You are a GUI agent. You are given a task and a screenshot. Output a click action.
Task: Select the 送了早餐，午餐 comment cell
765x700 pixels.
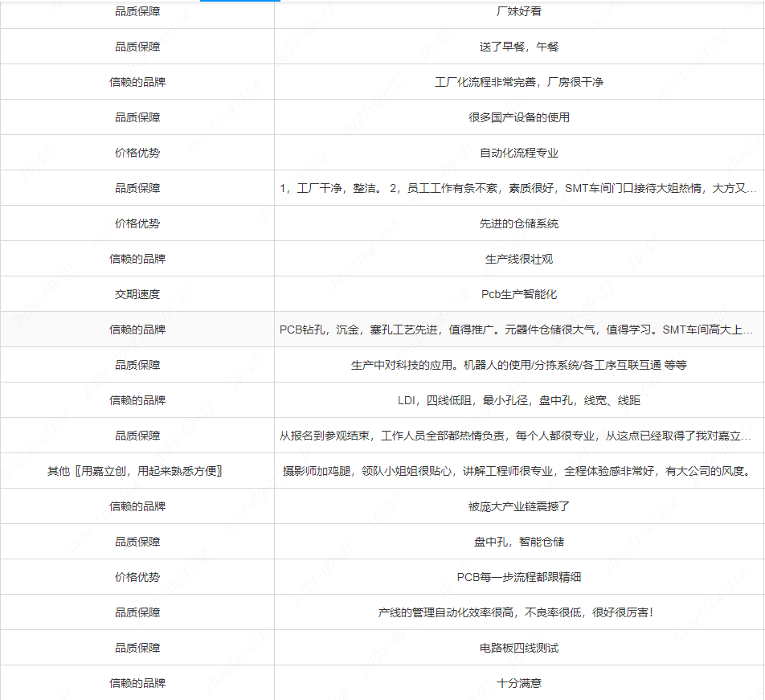(x=518, y=47)
